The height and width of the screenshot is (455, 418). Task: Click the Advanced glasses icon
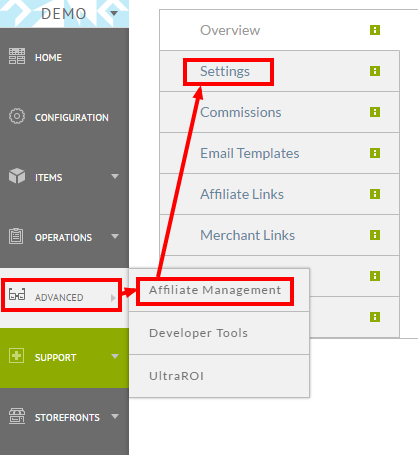pos(17,294)
